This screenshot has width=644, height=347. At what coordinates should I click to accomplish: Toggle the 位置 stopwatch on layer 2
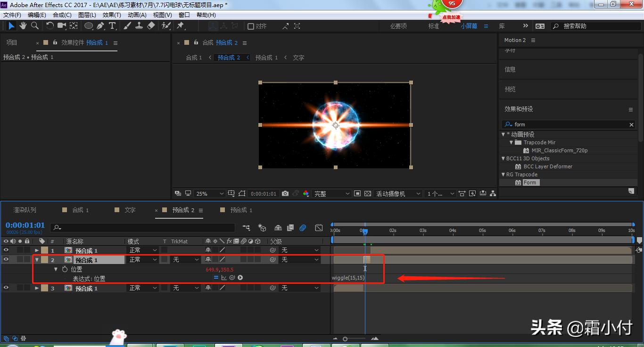point(65,269)
